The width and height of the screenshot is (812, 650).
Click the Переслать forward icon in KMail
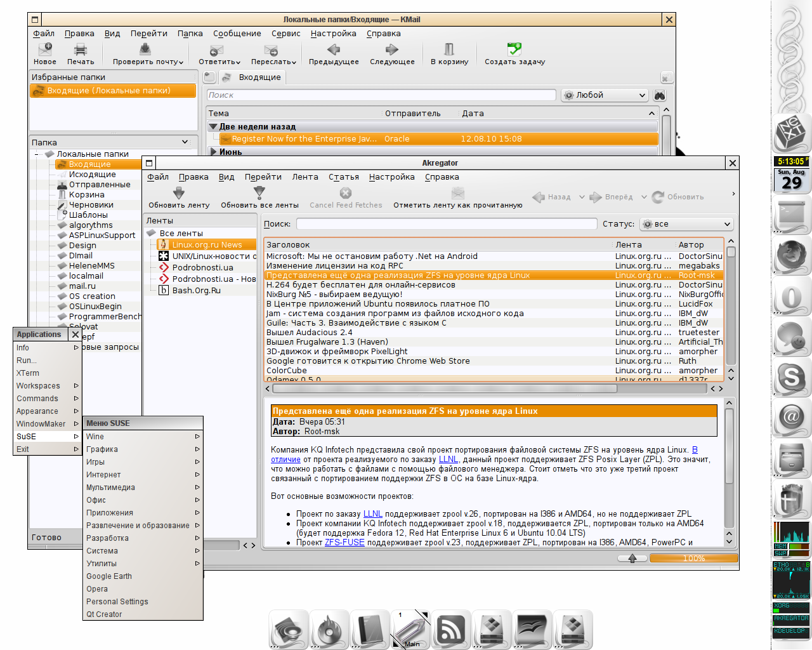pos(271,50)
